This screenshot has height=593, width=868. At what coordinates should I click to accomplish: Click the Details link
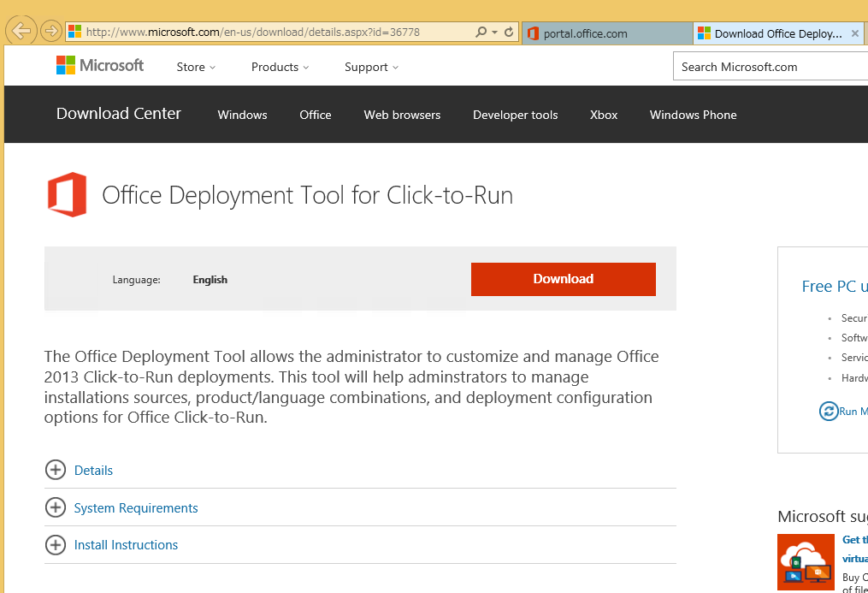tap(93, 471)
